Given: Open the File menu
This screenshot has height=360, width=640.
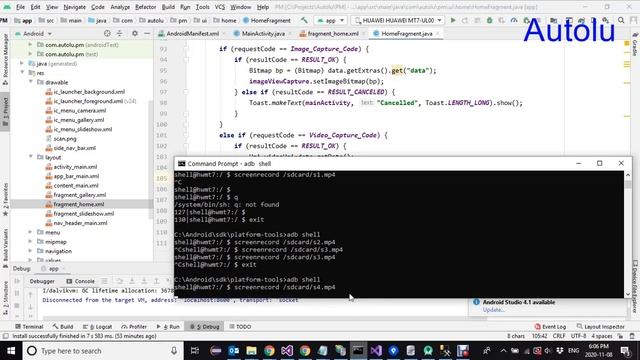Looking at the screenshot, I should pyautogui.click(x=20, y=7).
